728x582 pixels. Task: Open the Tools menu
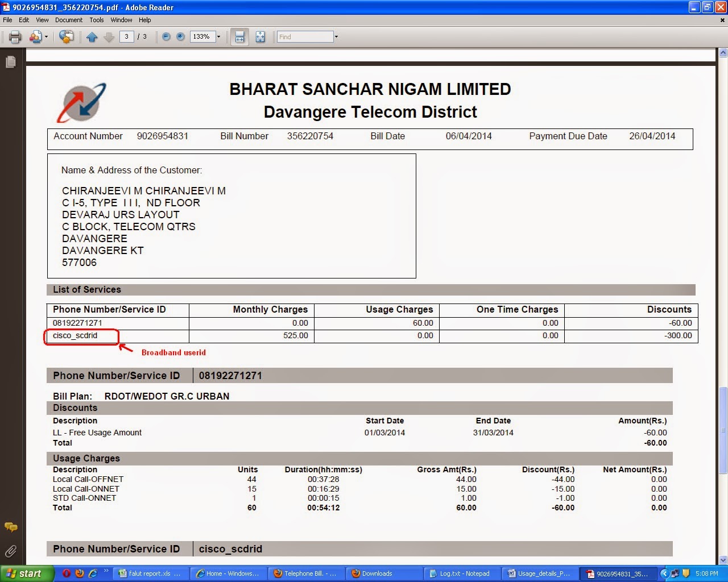click(96, 20)
